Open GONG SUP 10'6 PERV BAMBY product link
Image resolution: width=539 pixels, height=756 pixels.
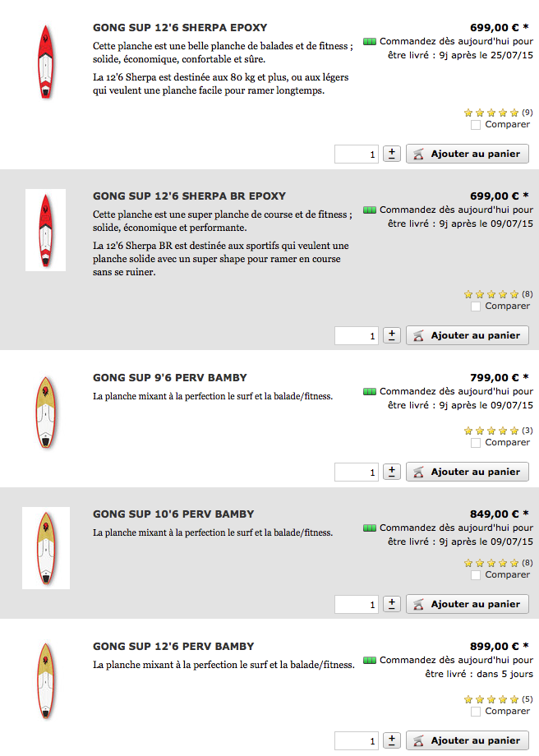pos(173,514)
